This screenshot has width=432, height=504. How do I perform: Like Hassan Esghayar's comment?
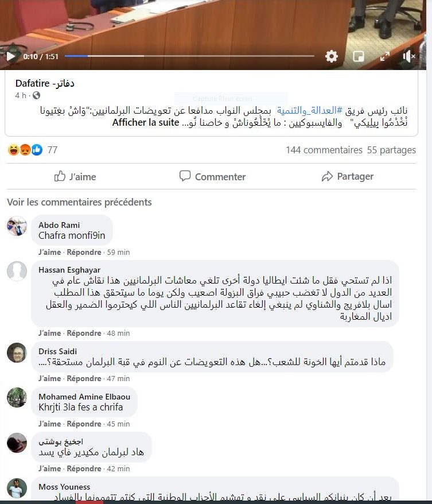click(x=49, y=334)
